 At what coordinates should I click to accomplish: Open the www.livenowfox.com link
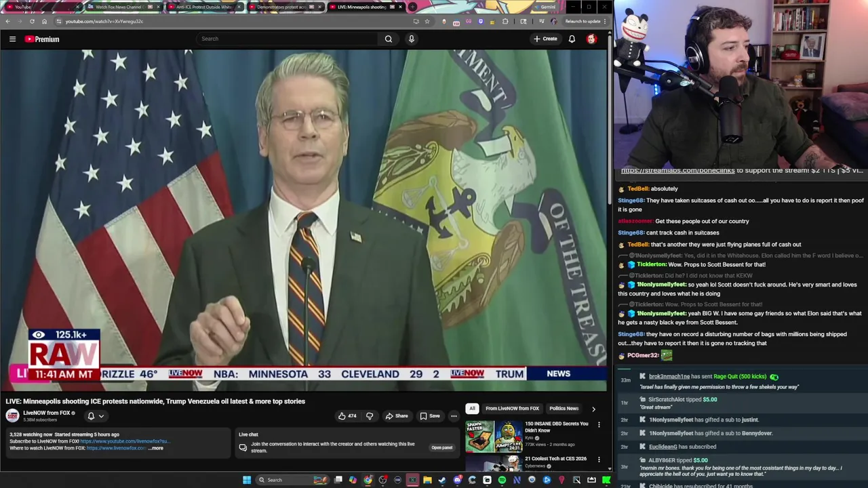[x=116, y=448]
